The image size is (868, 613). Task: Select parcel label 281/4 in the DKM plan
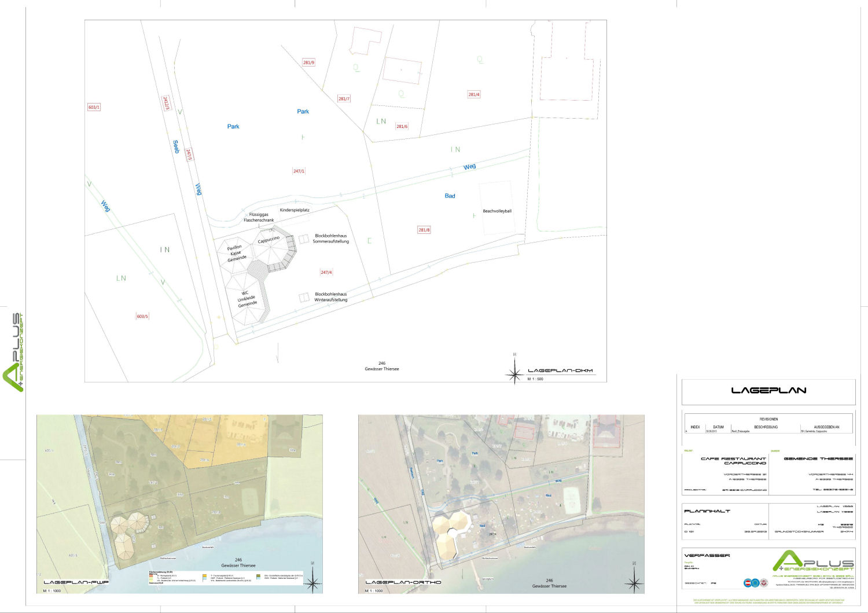[473, 94]
